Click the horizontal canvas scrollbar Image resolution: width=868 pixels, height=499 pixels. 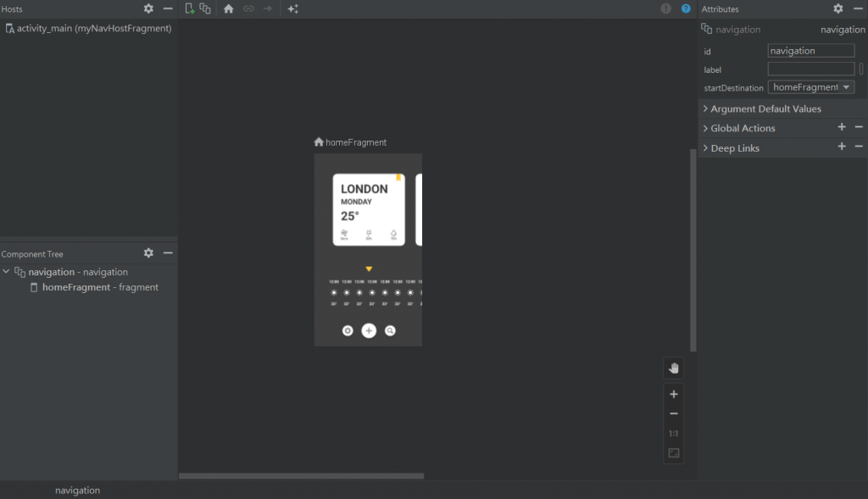(301, 476)
